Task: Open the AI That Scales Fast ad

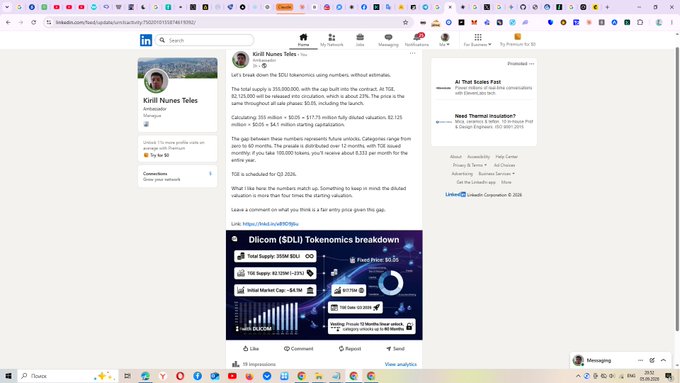Action: [484, 87]
